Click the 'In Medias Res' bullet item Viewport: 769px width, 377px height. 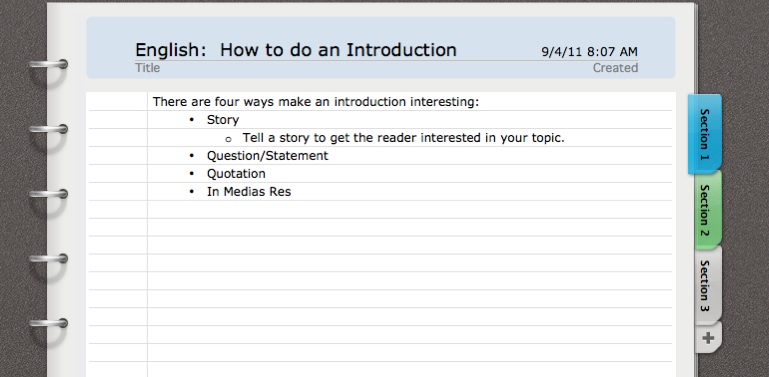pyautogui.click(x=249, y=192)
